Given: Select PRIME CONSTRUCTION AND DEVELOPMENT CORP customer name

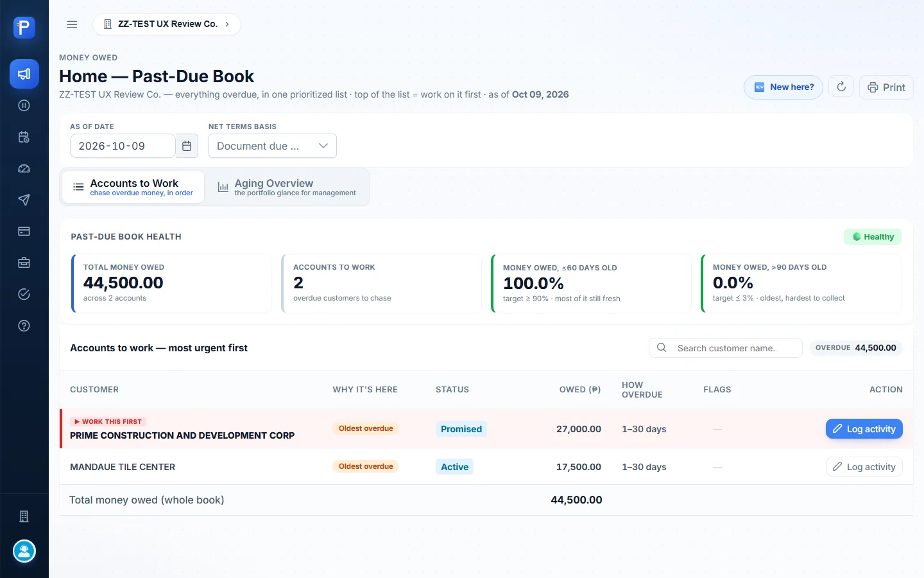Looking at the screenshot, I should tap(182, 435).
